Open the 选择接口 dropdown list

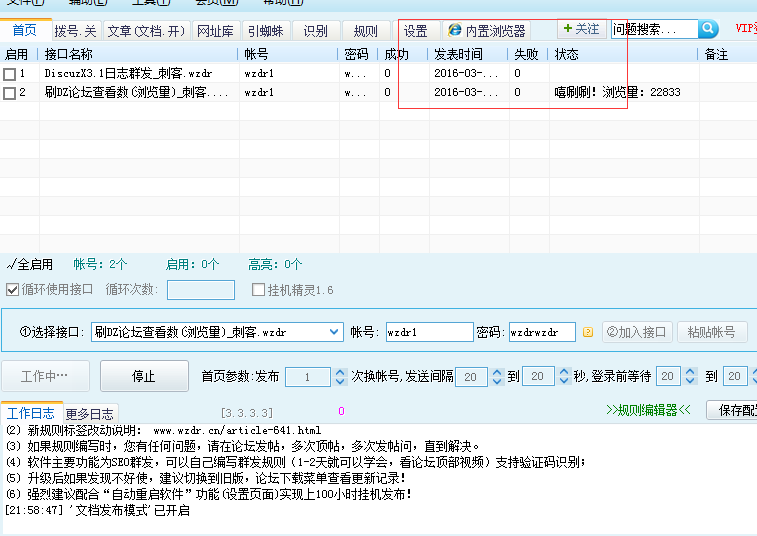click(x=334, y=332)
